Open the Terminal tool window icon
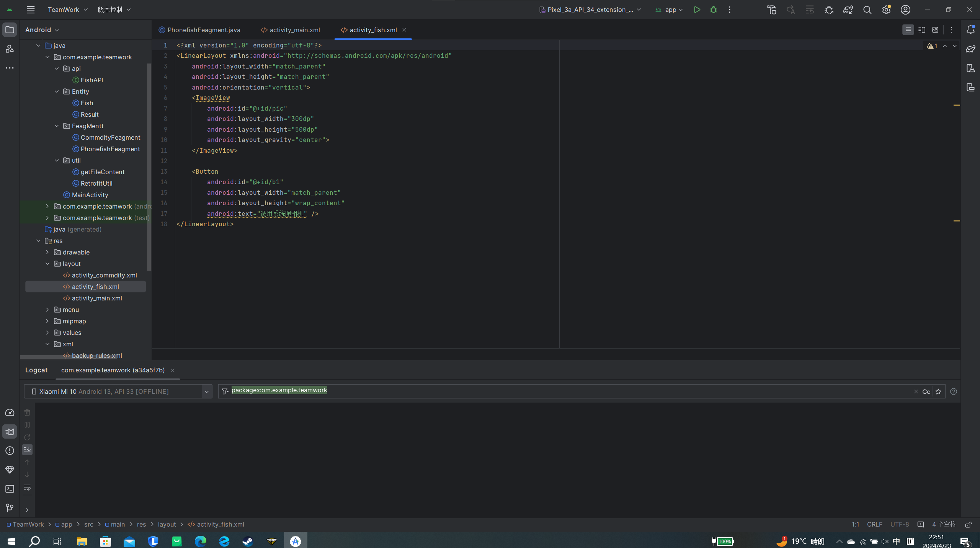Viewport: 980px width, 548px height. coord(10,489)
